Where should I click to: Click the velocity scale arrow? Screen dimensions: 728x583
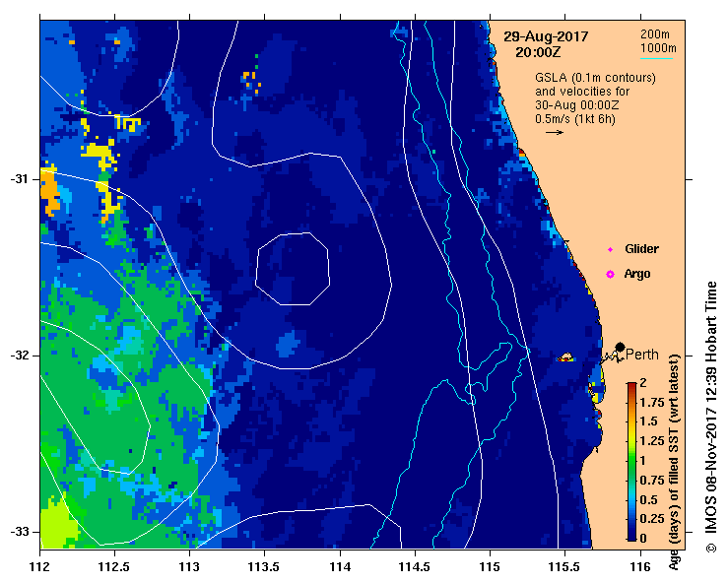click(x=555, y=132)
